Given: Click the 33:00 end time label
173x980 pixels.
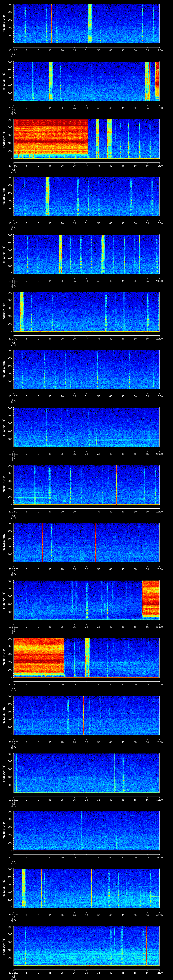Looking at the screenshot, I should (159, 972).
